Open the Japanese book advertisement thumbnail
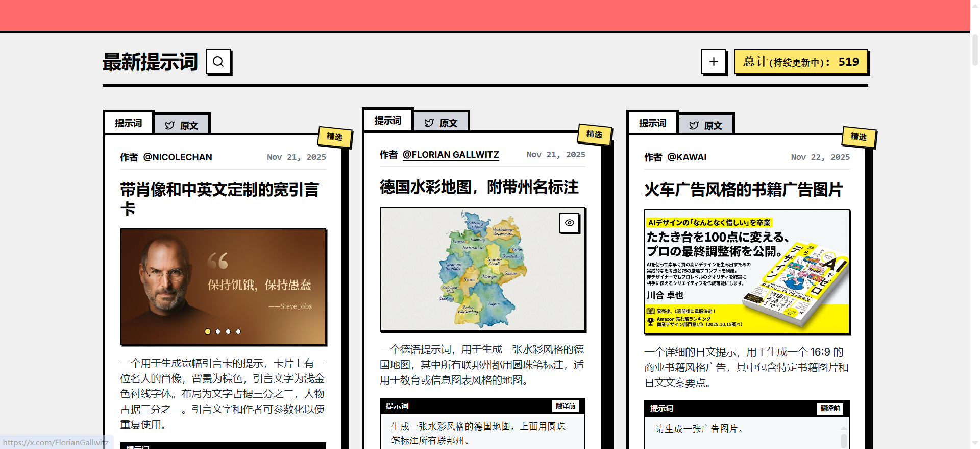Image resolution: width=980 pixels, height=449 pixels. (747, 272)
